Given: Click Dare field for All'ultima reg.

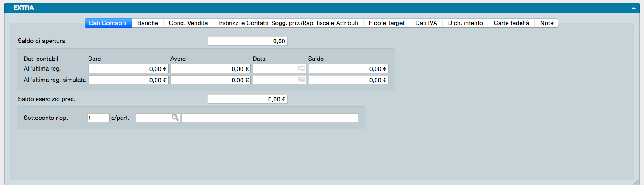Looking at the screenshot, I should [x=128, y=69].
